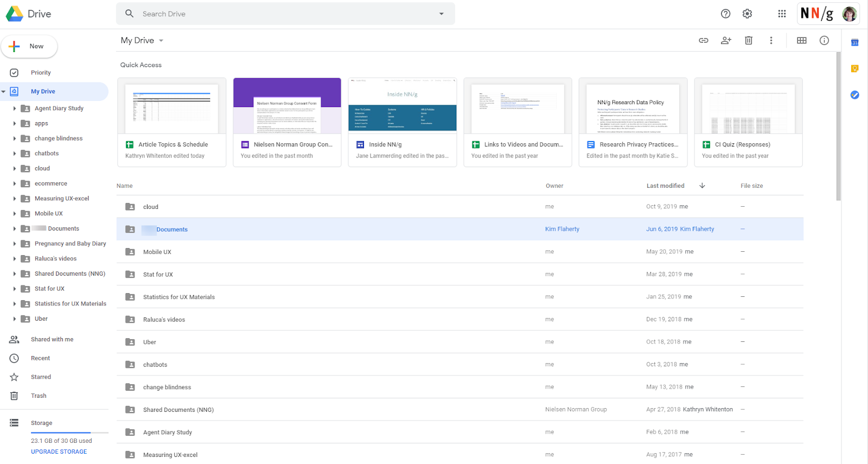Screen dimensions: 868x464
Task: Open Article Topics & Schedule thumbnail
Action: (171, 107)
